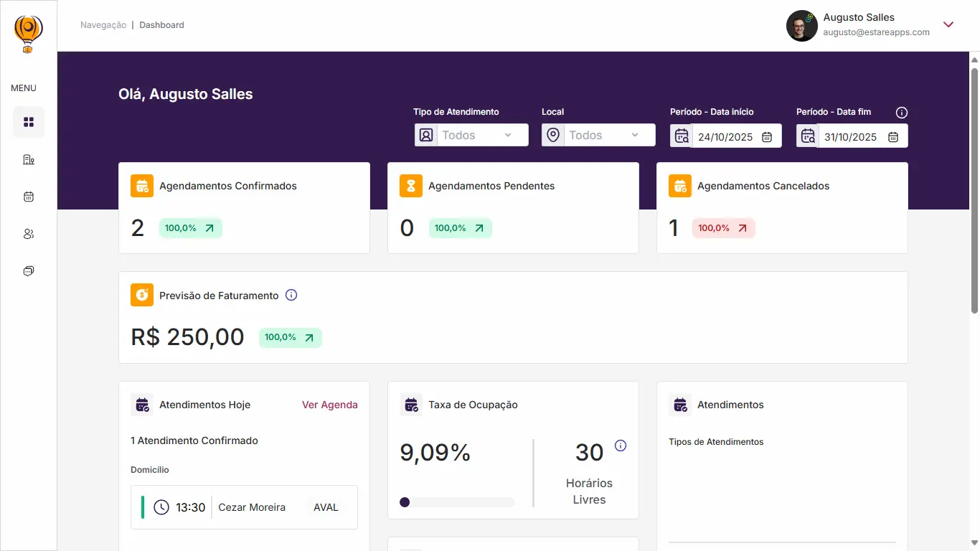Viewport: 980px width, 551px height.
Task: Select the users icon in sidebar menu
Action: [29, 234]
